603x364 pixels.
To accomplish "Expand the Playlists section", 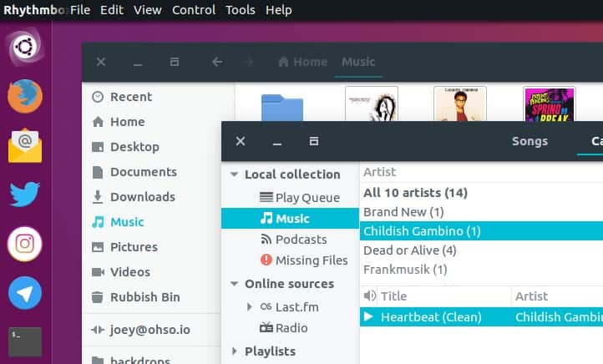I will tap(233, 351).
